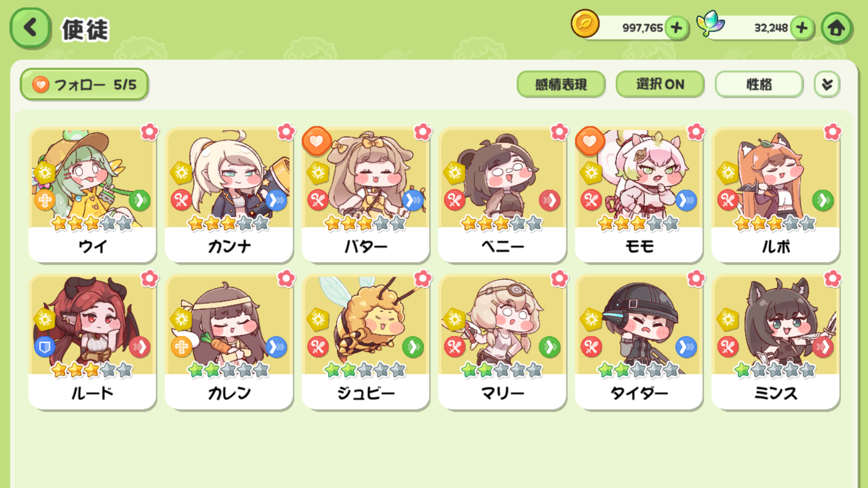Viewport: 868px width, 488px height.
Task: Click the star rating row on ミンス
Action: click(775, 370)
